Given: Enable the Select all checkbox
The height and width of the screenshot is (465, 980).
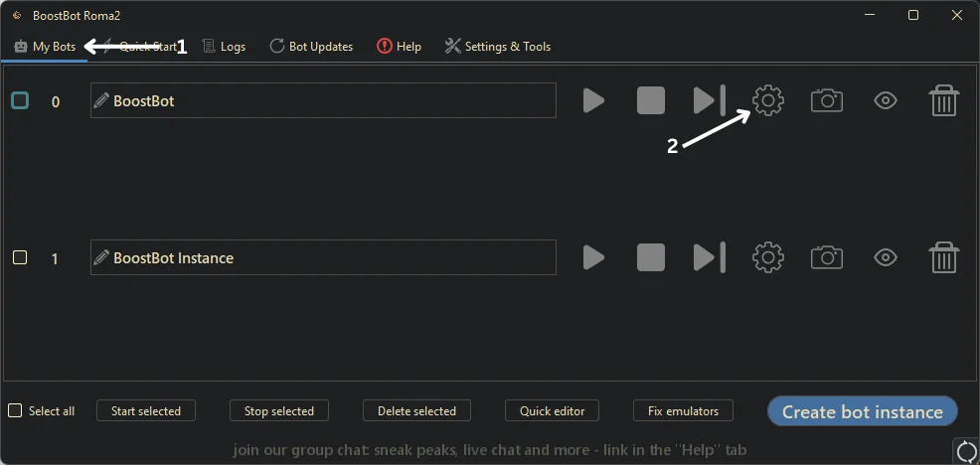Looking at the screenshot, I should [x=14, y=410].
